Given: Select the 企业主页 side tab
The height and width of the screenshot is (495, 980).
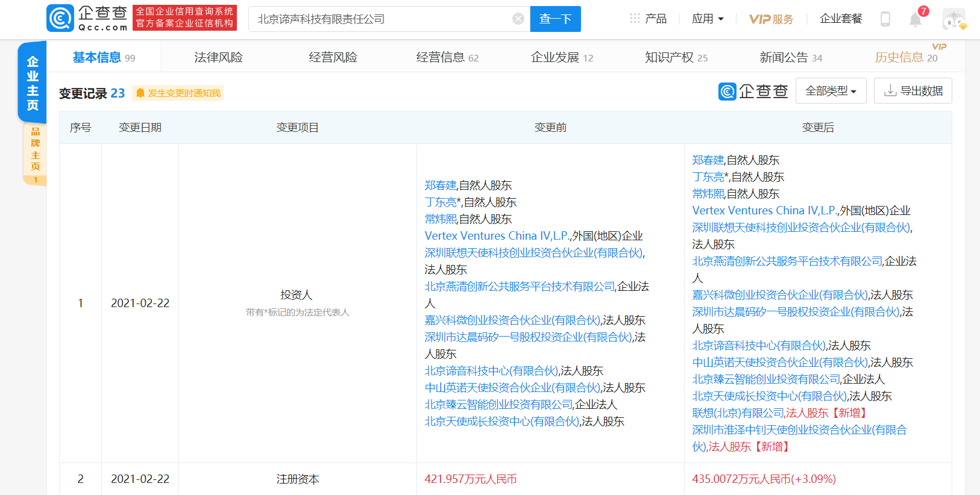Looking at the screenshot, I should point(33,83).
